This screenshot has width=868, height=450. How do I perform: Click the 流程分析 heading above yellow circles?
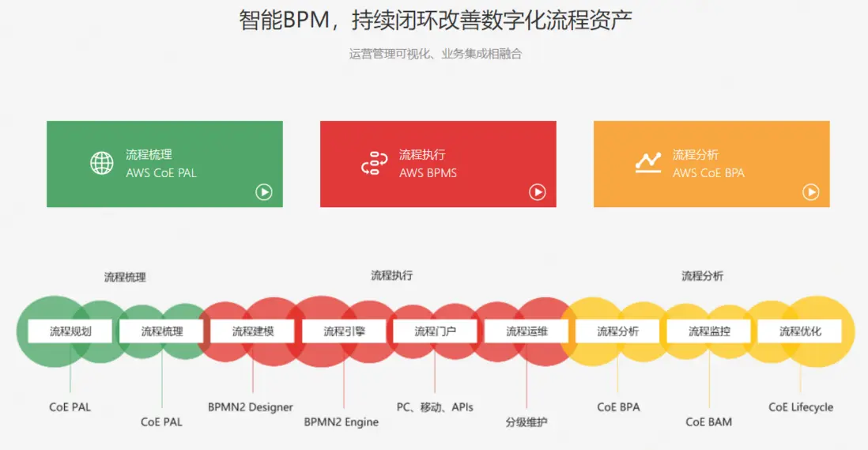coord(703,276)
